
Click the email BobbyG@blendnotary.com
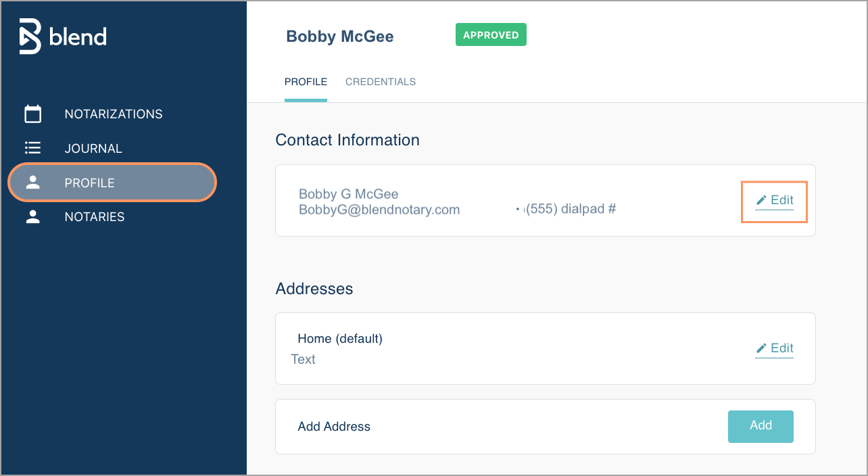pos(379,210)
